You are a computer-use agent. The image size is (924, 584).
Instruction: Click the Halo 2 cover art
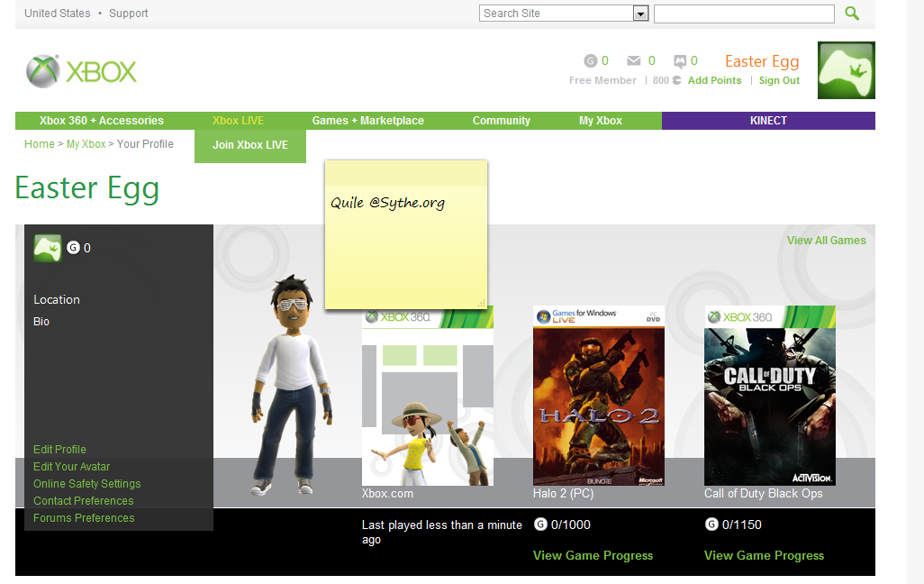(x=599, y=396)
